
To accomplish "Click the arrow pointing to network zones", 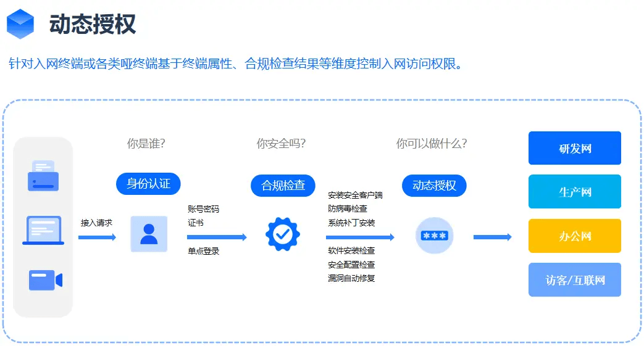I will tap(492, 237).
